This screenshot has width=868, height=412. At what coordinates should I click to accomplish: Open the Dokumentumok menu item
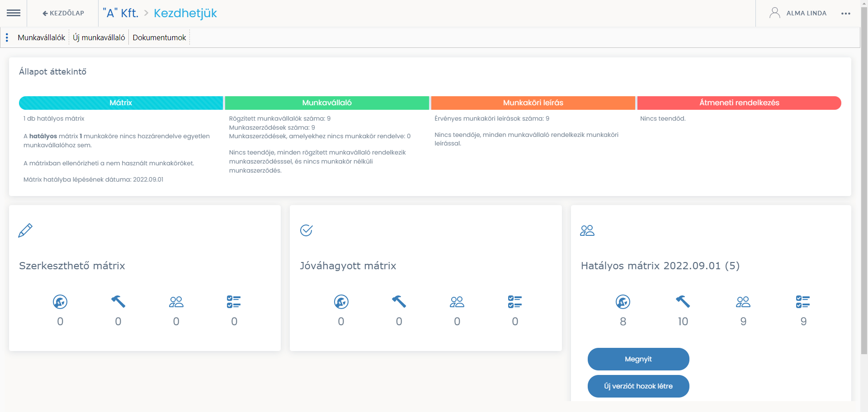[x=159, y=37]
